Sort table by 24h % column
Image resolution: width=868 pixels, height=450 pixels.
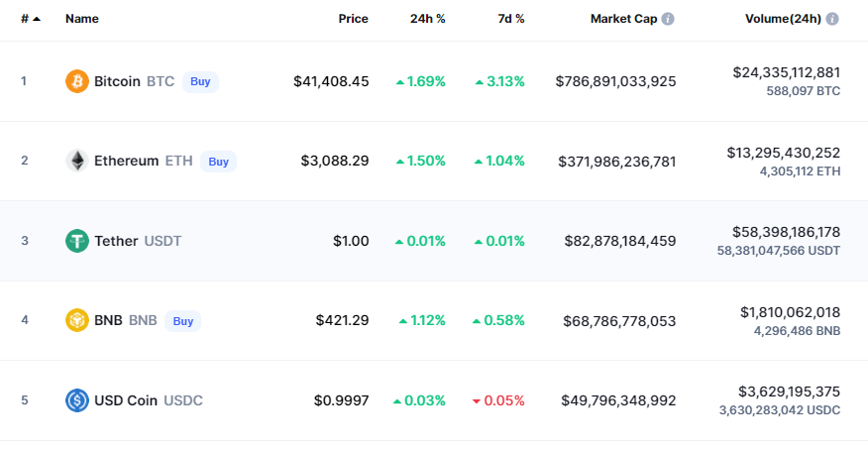(427, 19)
